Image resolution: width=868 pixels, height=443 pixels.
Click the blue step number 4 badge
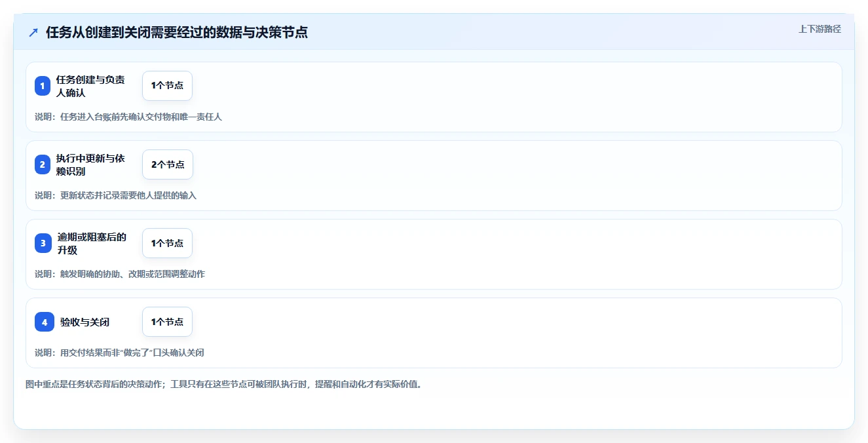[45, 322]
